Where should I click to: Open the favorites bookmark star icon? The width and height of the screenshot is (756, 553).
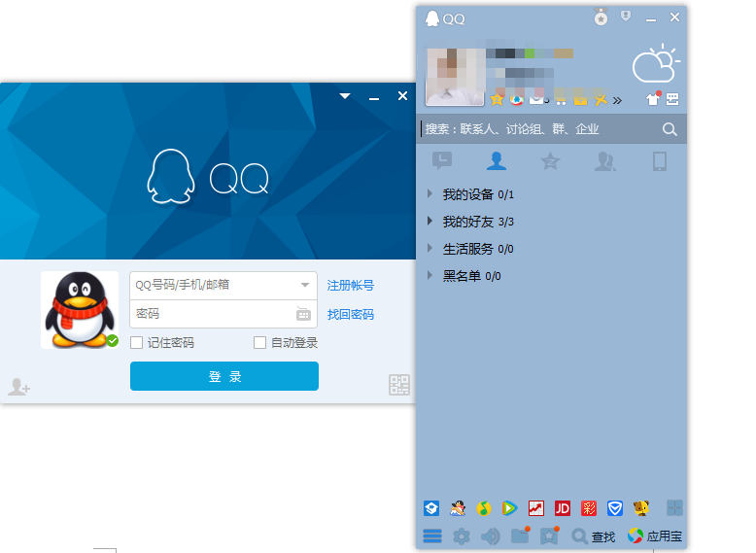pos(549,536)
